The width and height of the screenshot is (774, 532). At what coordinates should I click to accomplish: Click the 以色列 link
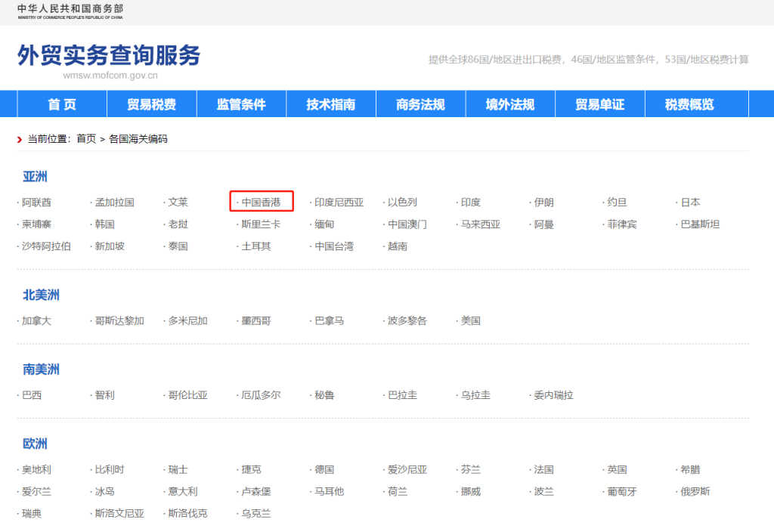[x=402, y=203]
